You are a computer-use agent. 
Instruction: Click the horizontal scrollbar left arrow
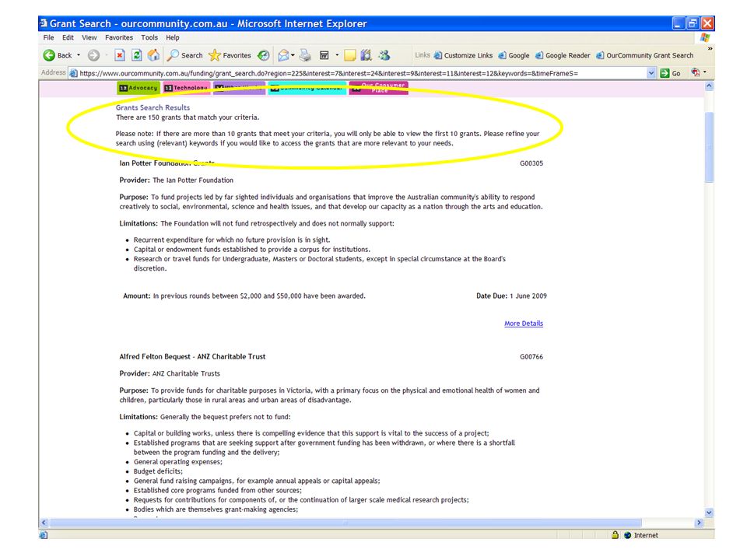coord(44,523)
